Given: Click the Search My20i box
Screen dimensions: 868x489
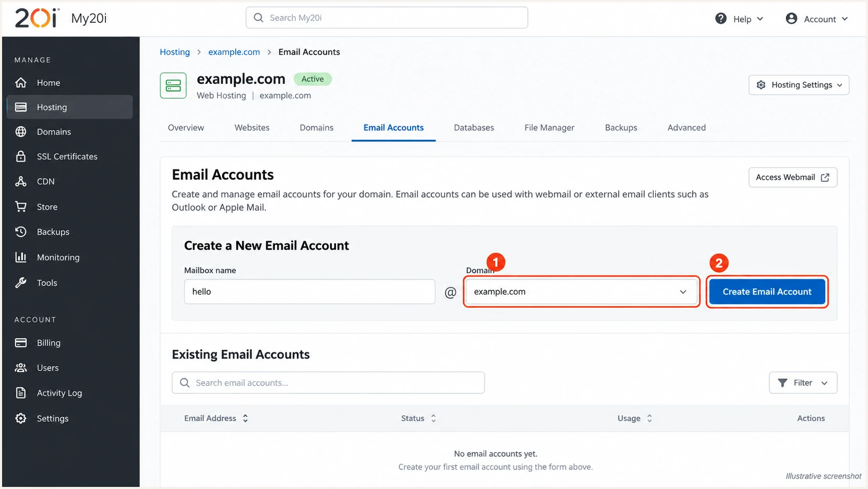Looking at the screenshot, I should click(x=387, y=18).
